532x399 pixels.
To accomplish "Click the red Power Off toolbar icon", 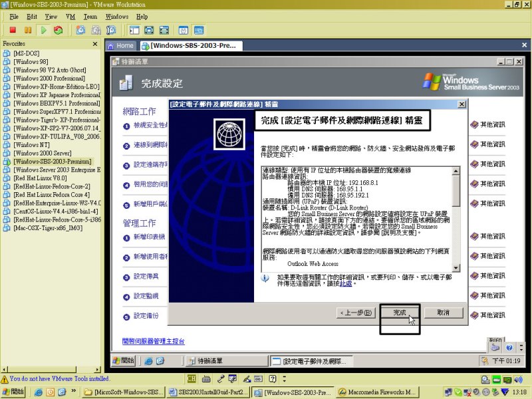I will 13,30.
